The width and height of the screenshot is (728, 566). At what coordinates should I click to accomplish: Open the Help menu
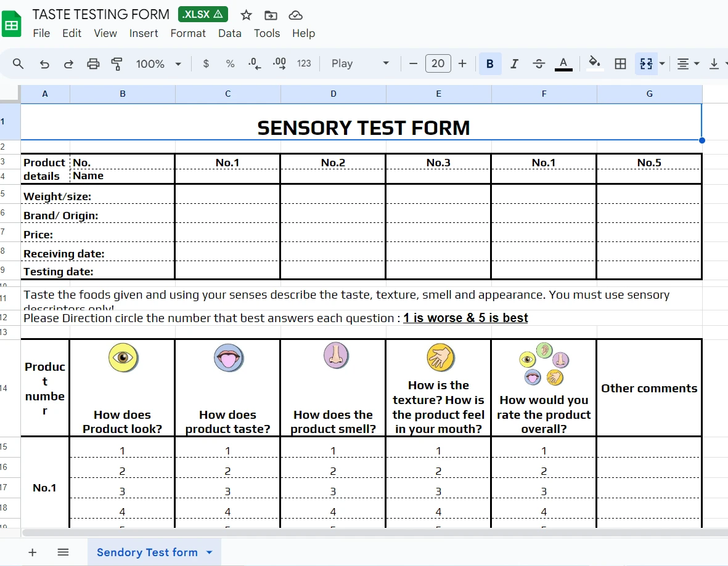303,33
